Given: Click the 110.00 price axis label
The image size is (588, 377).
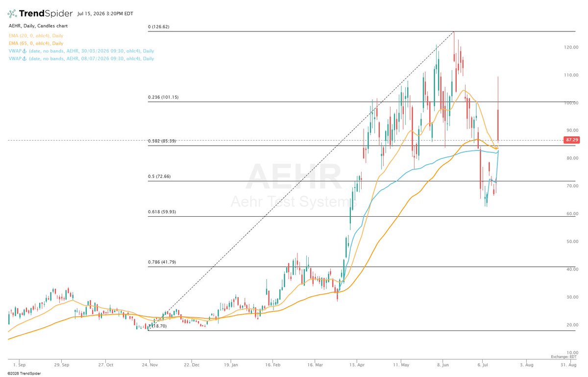Looking at the screenshot, I should coord(572,75).
